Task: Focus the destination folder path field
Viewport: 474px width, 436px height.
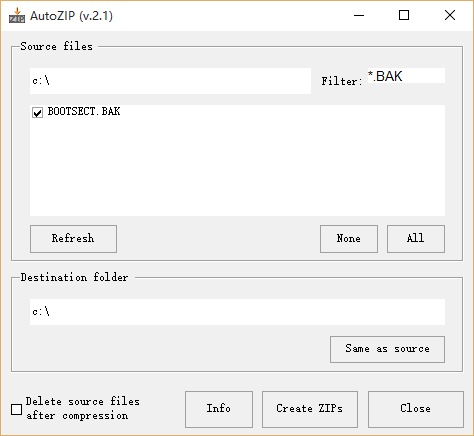Action: (237, 312)
